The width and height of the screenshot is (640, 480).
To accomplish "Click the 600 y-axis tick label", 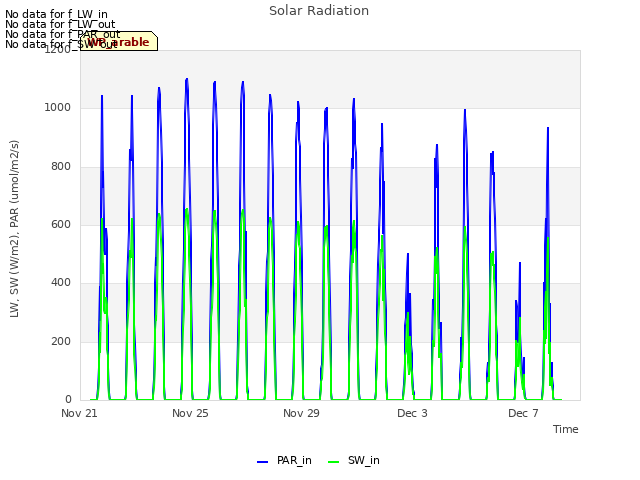I will pyautogui.click(x=61, y=224).
